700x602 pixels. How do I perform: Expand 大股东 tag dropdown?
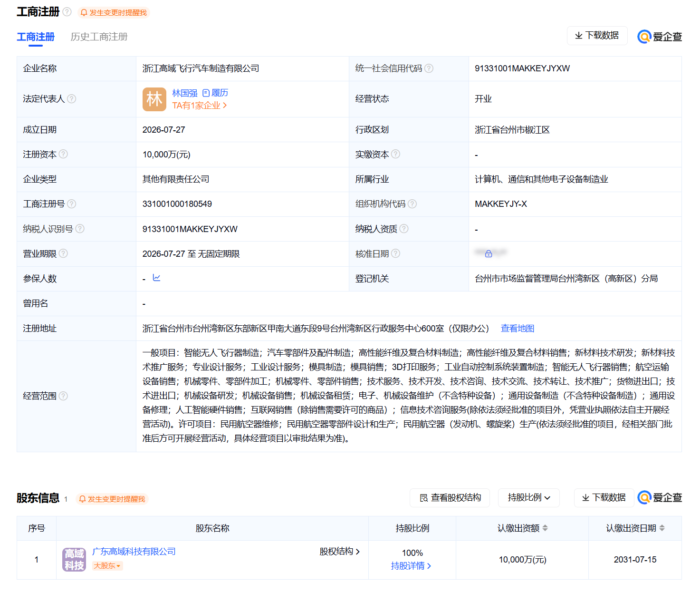(x=107, y=566)
